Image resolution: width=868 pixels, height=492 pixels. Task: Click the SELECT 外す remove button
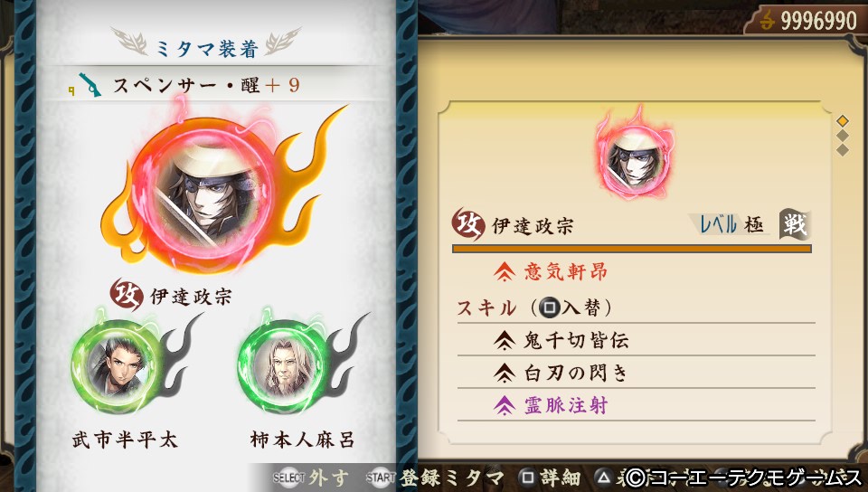tap(310, 478)
